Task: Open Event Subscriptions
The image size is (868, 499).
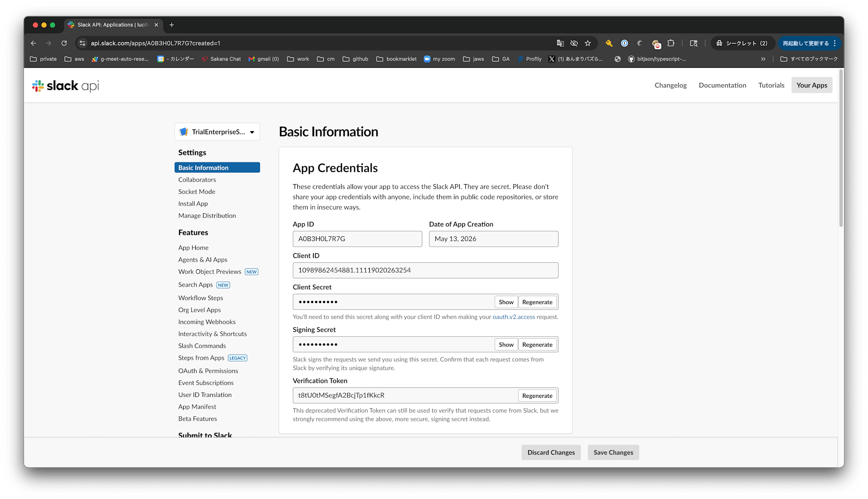Action: [206, 383]
